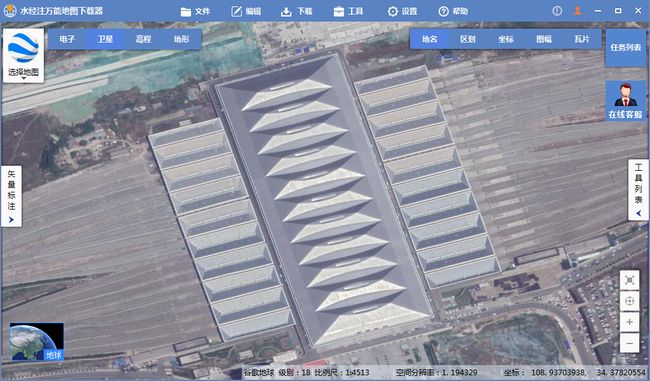Switch to the 高程 map tab
650x381 pixels.
[x=143, y=39]
